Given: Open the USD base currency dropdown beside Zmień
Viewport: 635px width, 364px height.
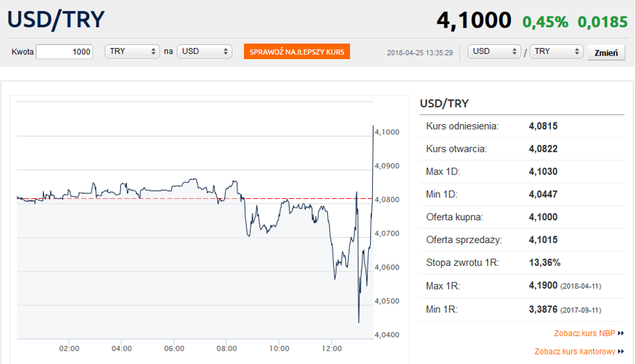Looking at the screenshot, I should 495,52.
